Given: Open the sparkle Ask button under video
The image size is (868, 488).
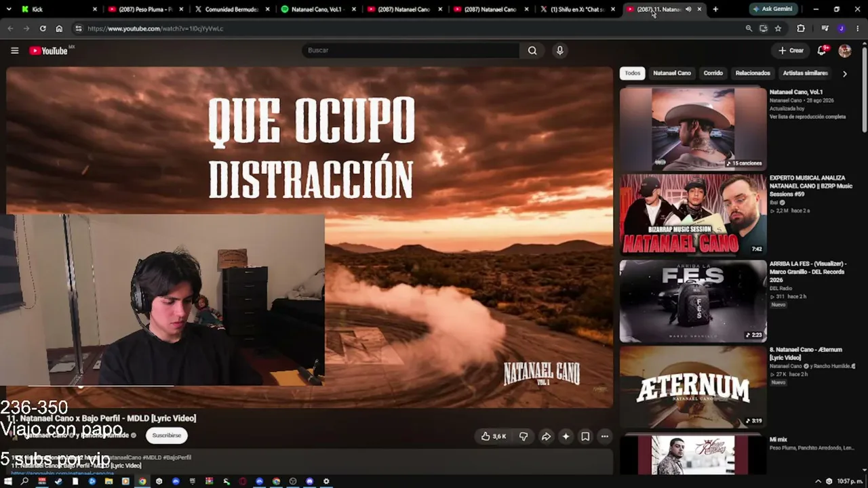Looking at the screenshot, I should (566, 436).
